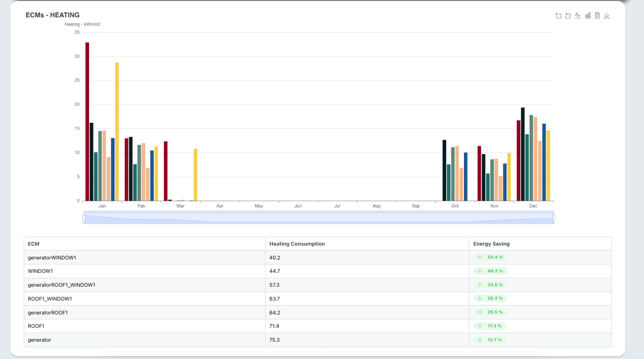Open the data view document icon
Image resolution: width=644 pixels, height=359 pixels.
597,16
